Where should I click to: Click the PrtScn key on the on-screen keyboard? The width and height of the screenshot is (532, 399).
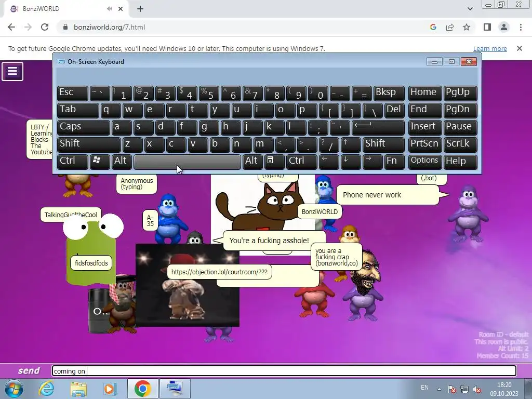click(425, 144)
